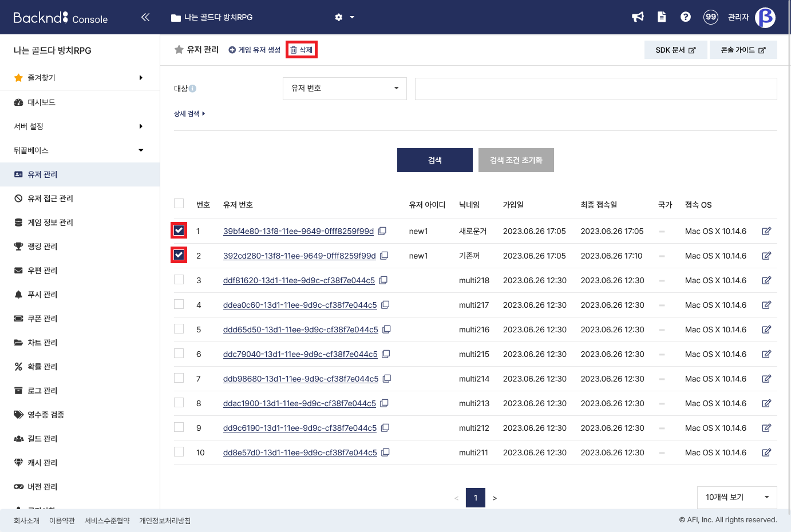Screen dimensions: 791x532
Task: Expand the 상세 검색 advanced search
Action: pos(189,114)
